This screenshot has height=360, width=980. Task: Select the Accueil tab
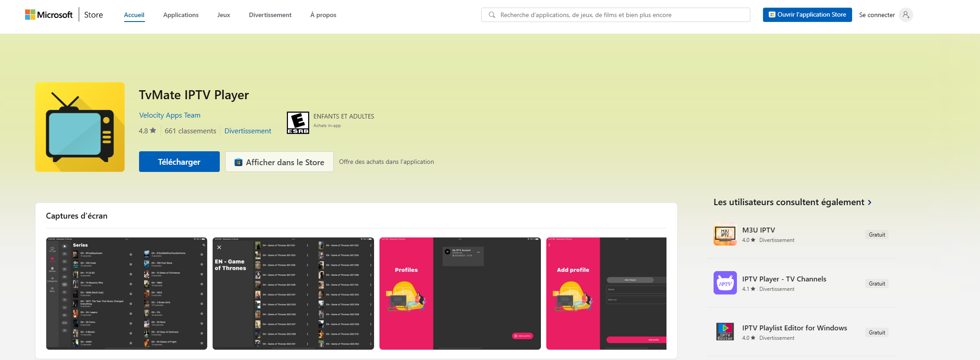pyautogui.click(x=134, y=15)
